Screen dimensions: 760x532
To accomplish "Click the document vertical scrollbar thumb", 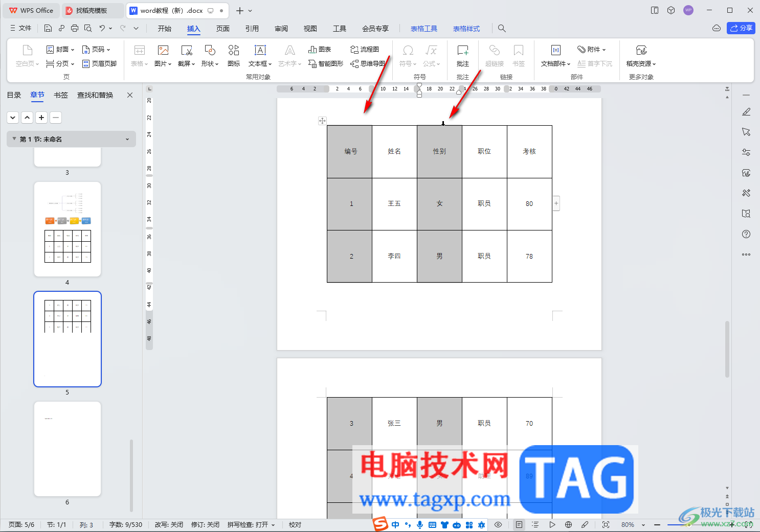I will click(x=727, y=349).
